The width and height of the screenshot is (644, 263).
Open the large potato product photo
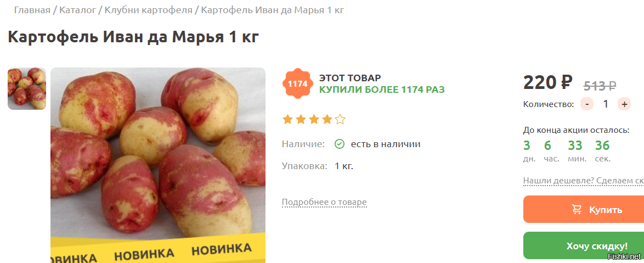[x=158, y=165]
